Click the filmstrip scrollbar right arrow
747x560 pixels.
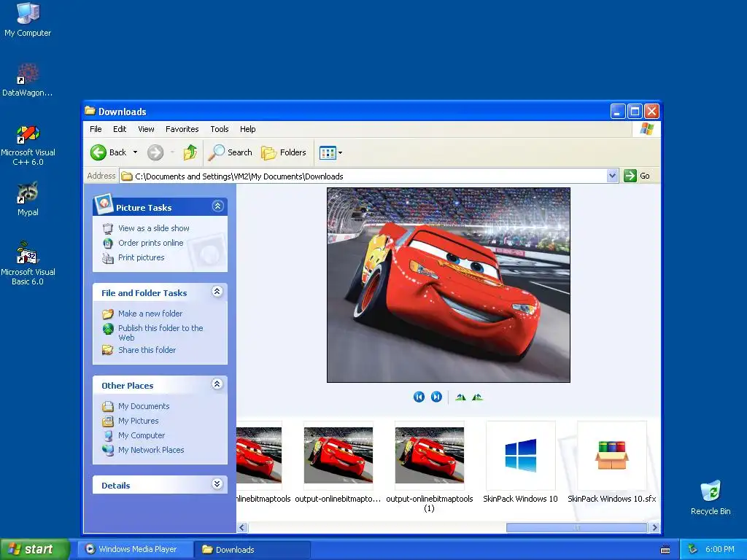coord(654,528)
